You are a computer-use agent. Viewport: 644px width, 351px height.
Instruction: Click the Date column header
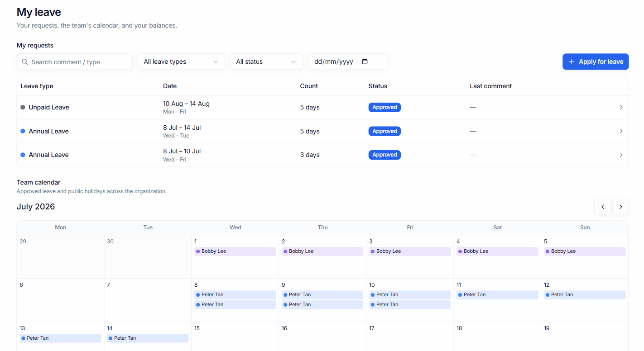click(170, 86)
